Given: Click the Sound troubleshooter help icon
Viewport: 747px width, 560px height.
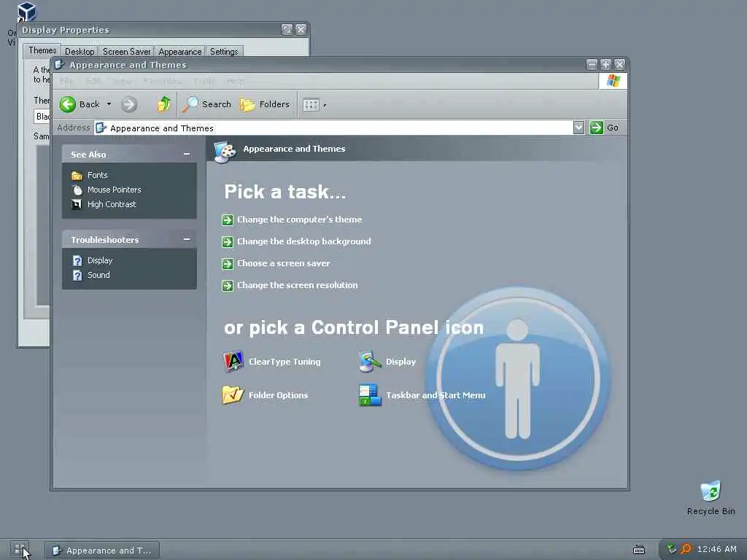Looking at the screenshot, I should (x=77, y=275).
